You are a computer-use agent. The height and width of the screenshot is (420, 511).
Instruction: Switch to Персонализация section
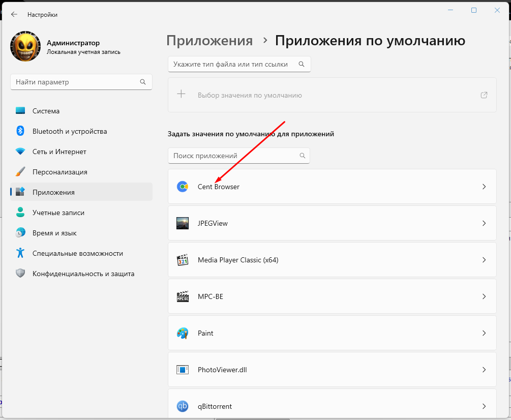click(81, 172)
